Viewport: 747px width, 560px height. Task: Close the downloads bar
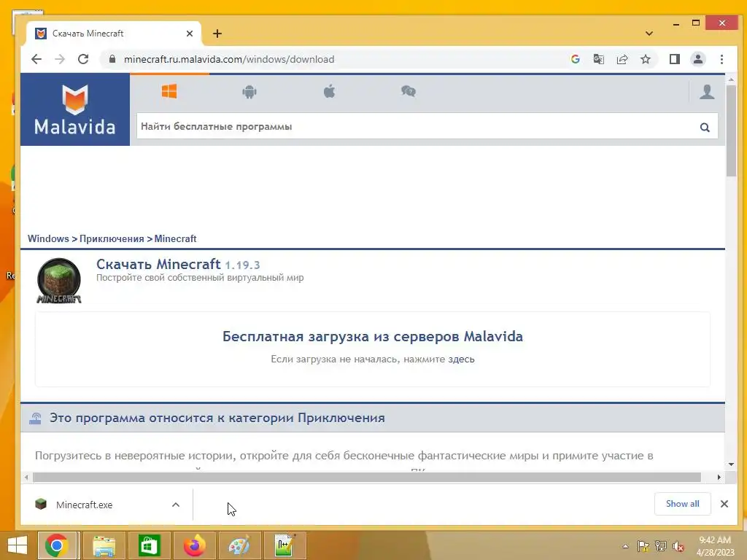(724, 504)
